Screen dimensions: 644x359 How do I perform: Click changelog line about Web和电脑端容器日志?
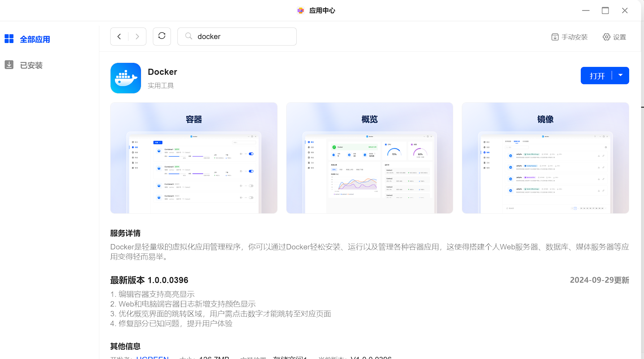click(183, 304)
